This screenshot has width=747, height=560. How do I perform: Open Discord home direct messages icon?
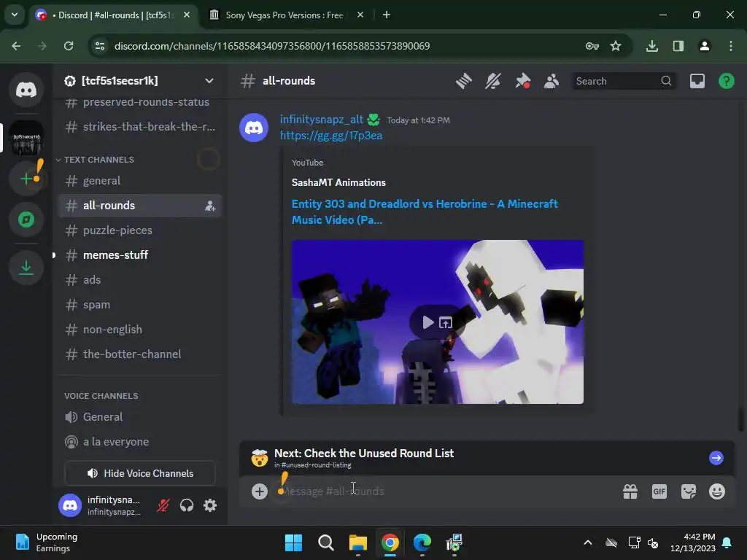pos(26,90)
